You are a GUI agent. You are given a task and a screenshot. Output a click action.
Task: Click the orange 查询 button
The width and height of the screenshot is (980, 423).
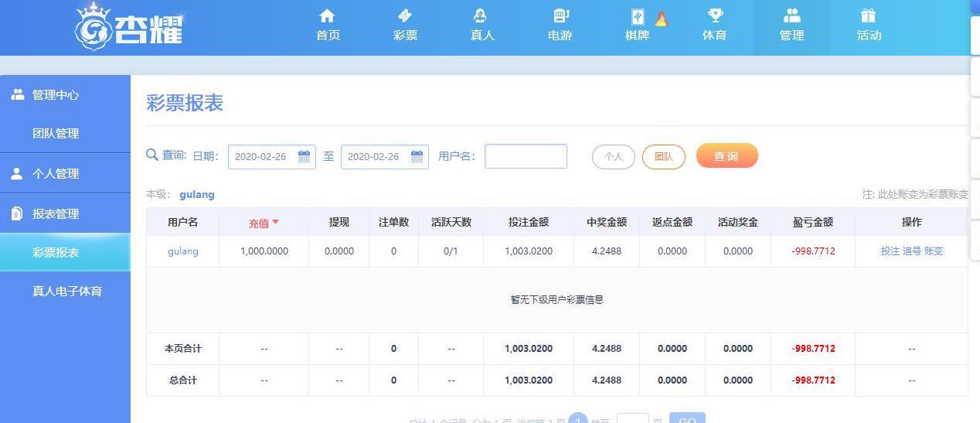click(x=726, y=155)
